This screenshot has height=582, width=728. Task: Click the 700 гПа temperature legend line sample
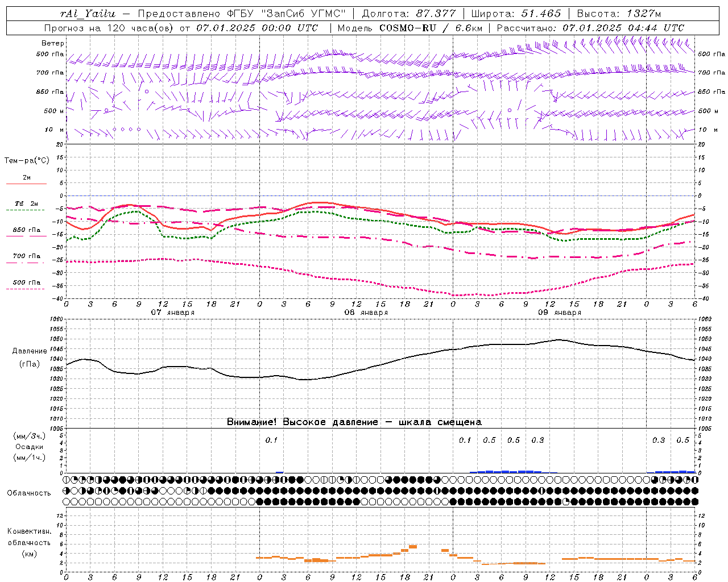click(26, 263)
